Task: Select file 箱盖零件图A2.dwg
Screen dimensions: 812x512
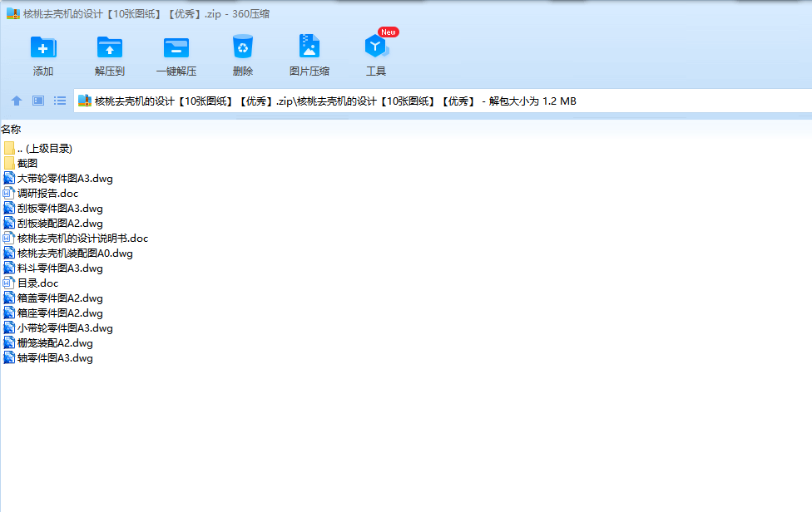Action: 53,298
